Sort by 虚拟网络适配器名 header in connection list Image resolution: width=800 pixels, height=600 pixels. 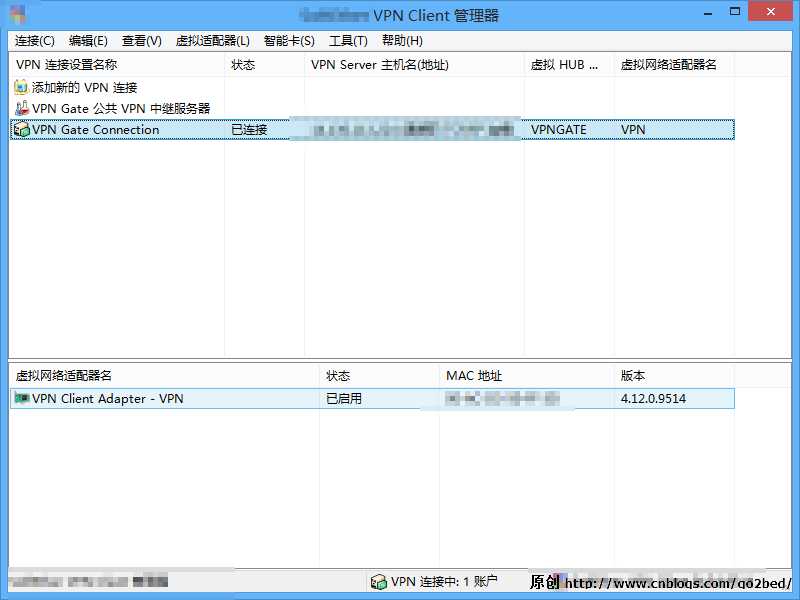pos(674,65)
